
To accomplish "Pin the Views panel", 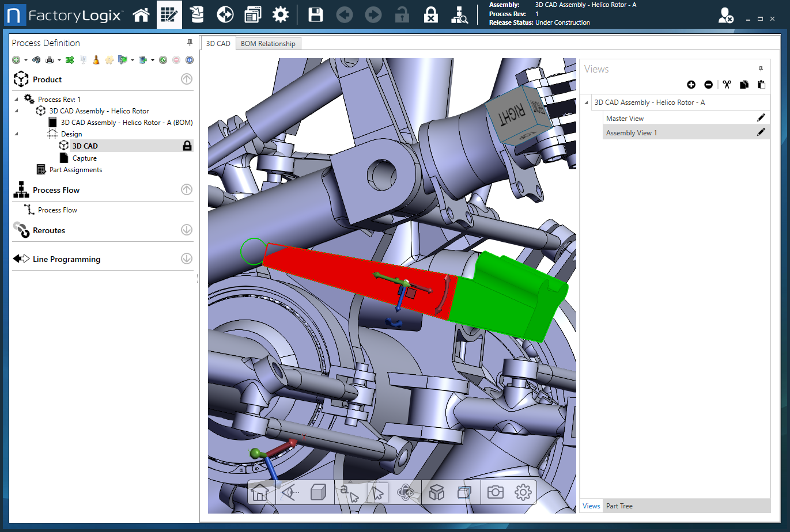I will [x=761, y=69].
